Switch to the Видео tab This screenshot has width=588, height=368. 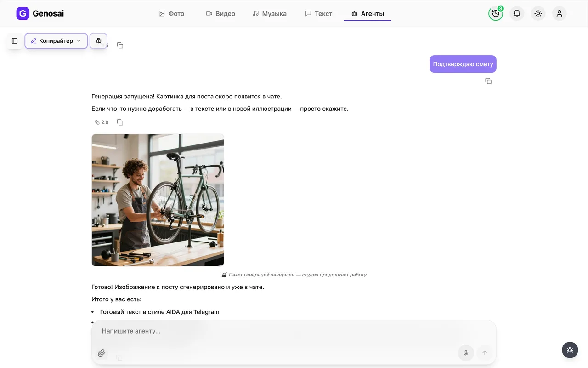point(220,14)
